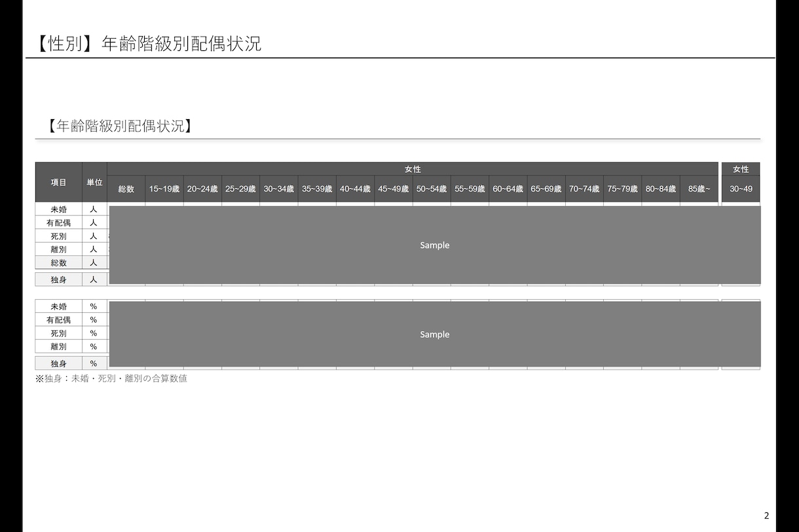Click the 総数 column header
The image size is (799, 532).
(x=126, y=189)
